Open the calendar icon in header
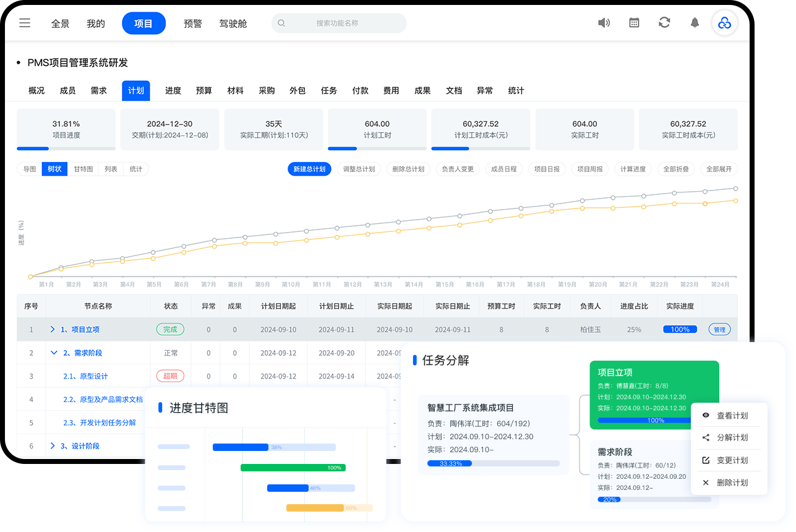This screenshot has width=796, height=532. tap(634, 23)
